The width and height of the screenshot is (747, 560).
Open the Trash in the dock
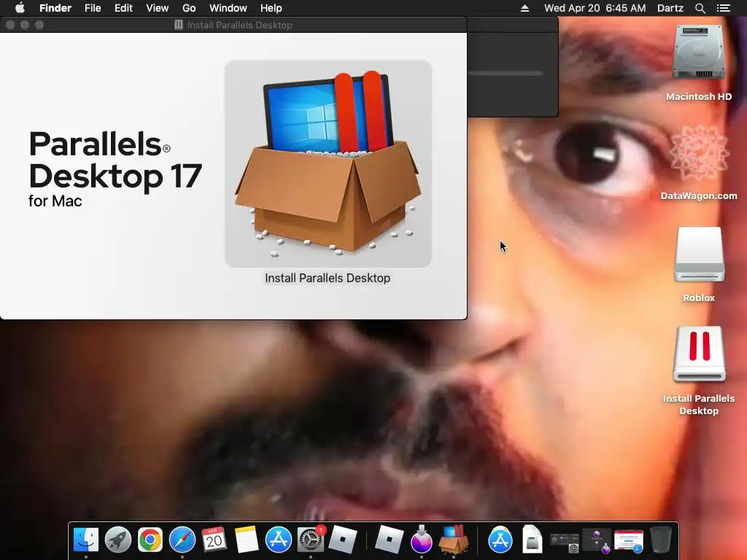pyautogui.click(x=661, y=540)
